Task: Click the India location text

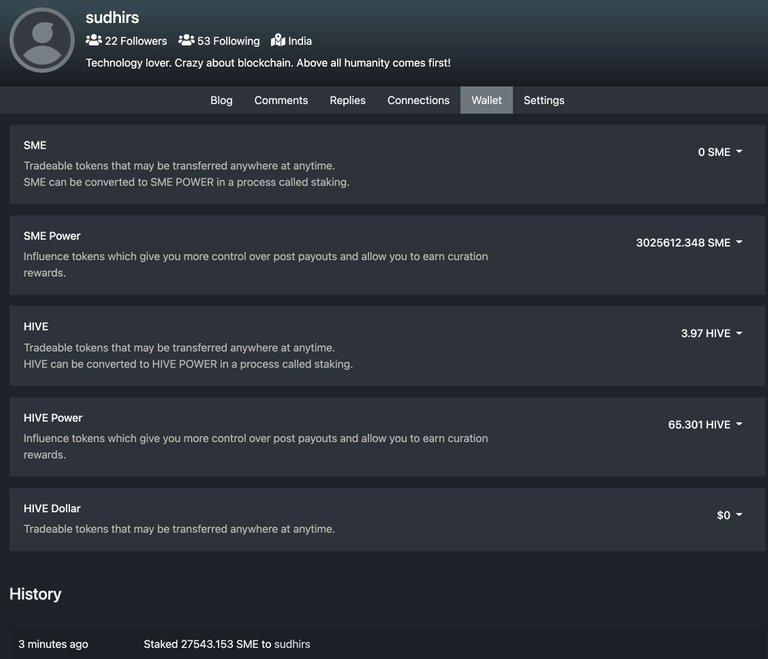Action: 300,41
